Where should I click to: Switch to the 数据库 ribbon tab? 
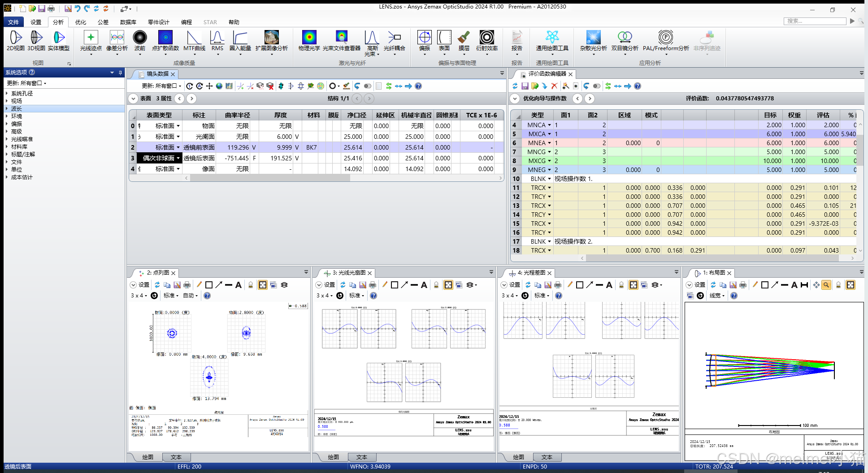click(128, 22)
